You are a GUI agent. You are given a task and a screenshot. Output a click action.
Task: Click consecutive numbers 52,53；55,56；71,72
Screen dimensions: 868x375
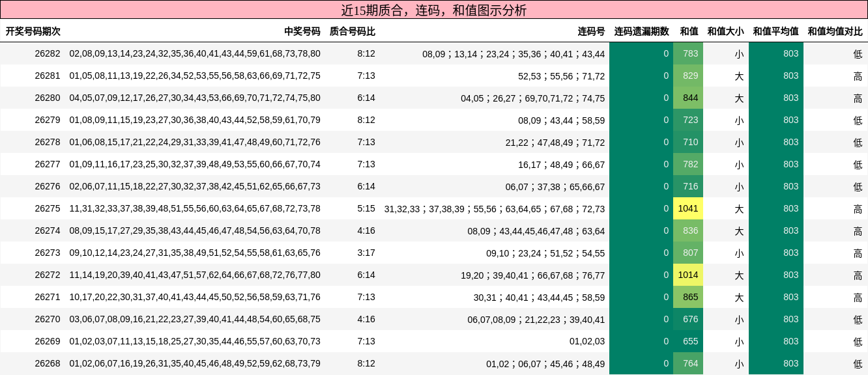click(x=562, y=76)
